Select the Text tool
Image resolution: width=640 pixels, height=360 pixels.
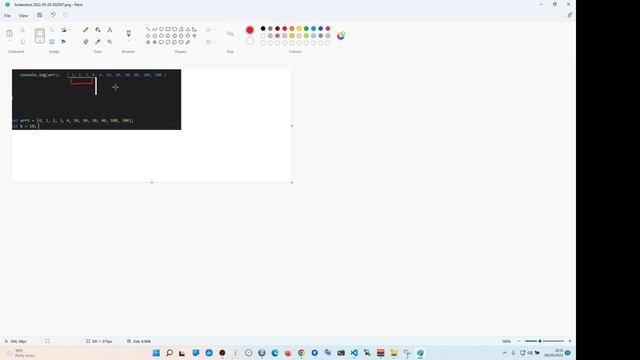[110, 30]
